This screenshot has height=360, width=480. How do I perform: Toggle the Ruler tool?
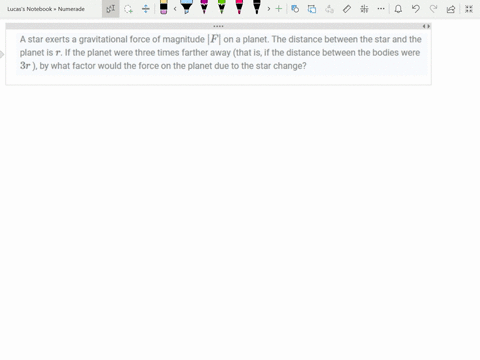click(x=347, y=9)
